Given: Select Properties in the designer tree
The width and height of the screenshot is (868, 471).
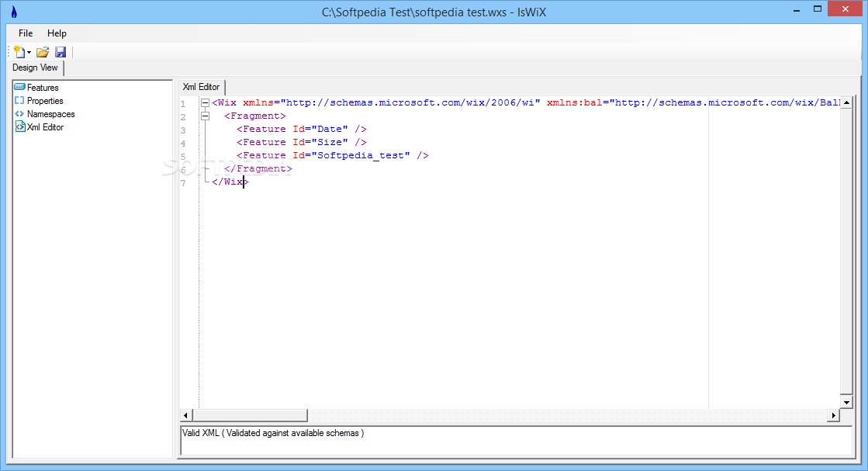Looking at the screenshot, I should (x=45, y=101).
